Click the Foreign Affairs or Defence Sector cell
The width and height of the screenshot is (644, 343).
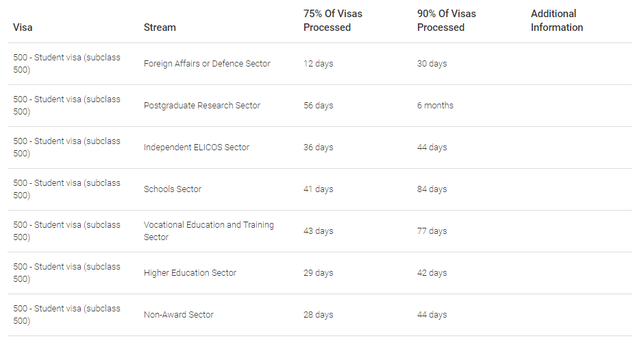click(x=207, y=64)
